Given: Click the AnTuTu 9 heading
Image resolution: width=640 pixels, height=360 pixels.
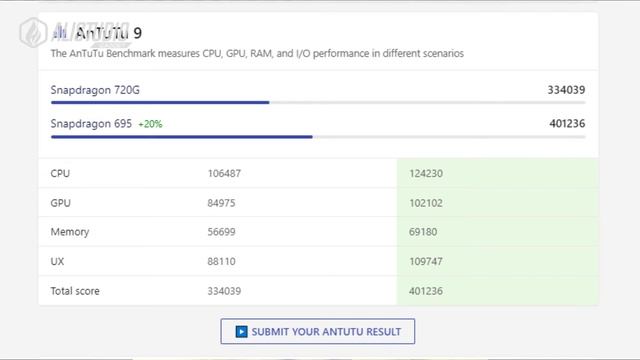Looking at the screenshot, I should 109,33.
